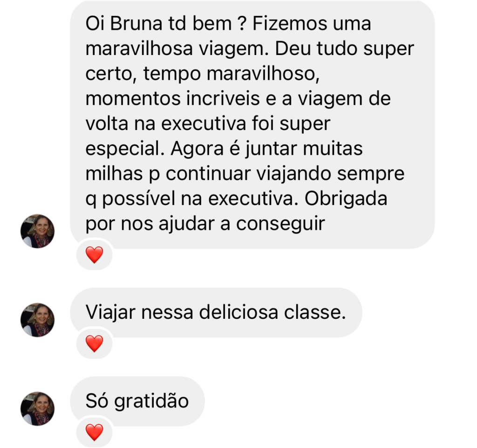Select the 'Só gratidão' message bubble
The width and height of the screenshot is (477, 448).
(x=137, y=401)
